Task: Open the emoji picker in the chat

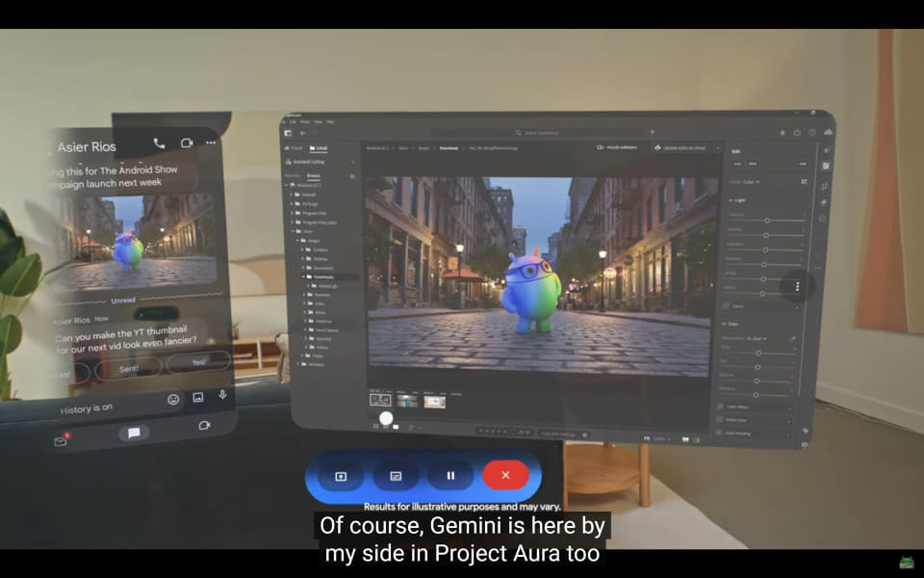Action: pos(173,399)
